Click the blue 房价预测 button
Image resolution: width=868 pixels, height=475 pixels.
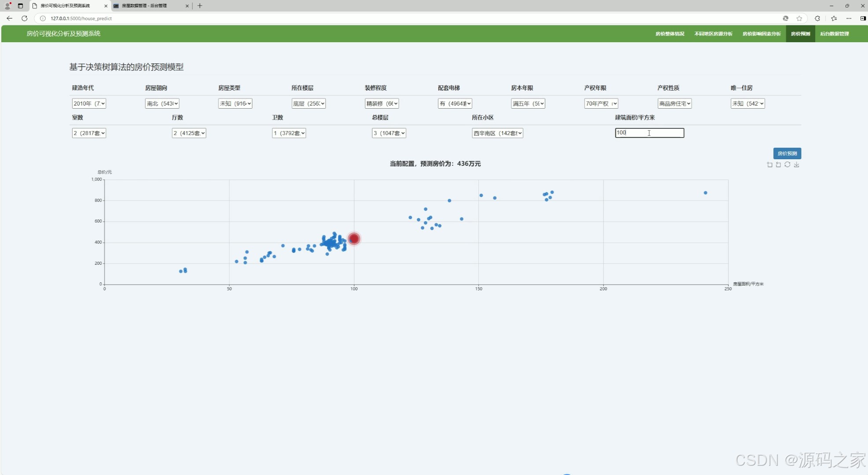(x=787, y=153)
